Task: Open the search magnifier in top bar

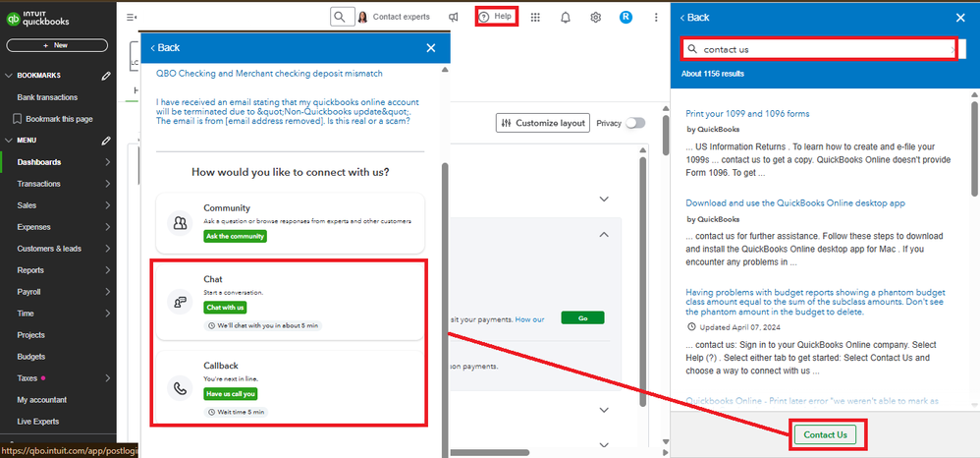Action: [340, 17]
